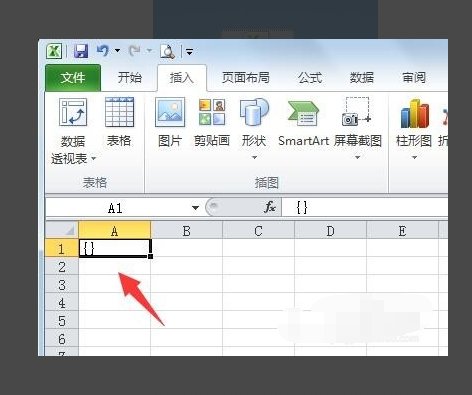This screenshot has width=472, height=395.
Task: Click the Excel application icon
Action: (x=54, y=51)
